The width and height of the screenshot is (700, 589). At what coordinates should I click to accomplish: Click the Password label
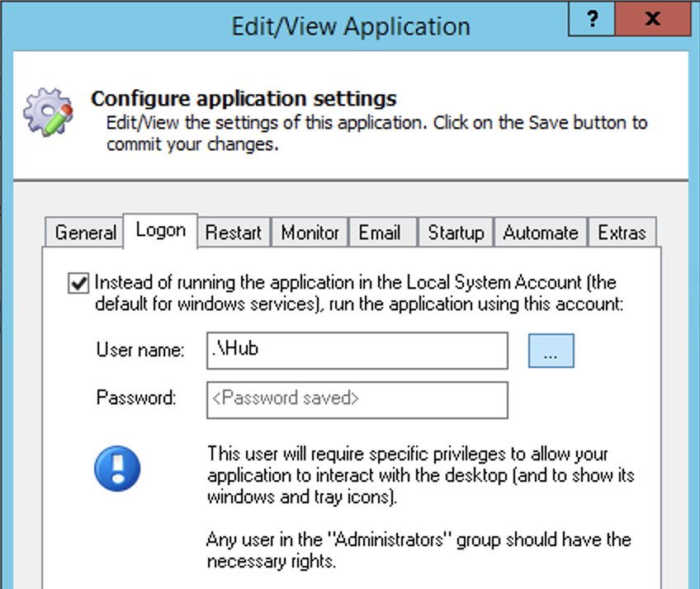coord(136,397)
